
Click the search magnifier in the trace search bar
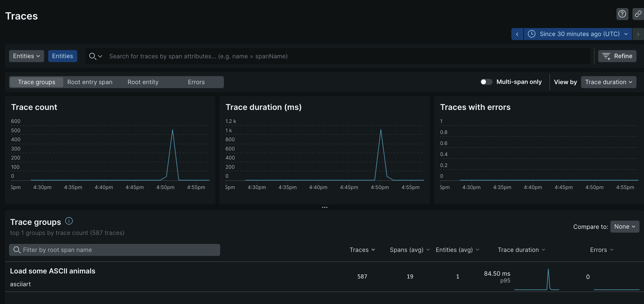click(93, 56)
